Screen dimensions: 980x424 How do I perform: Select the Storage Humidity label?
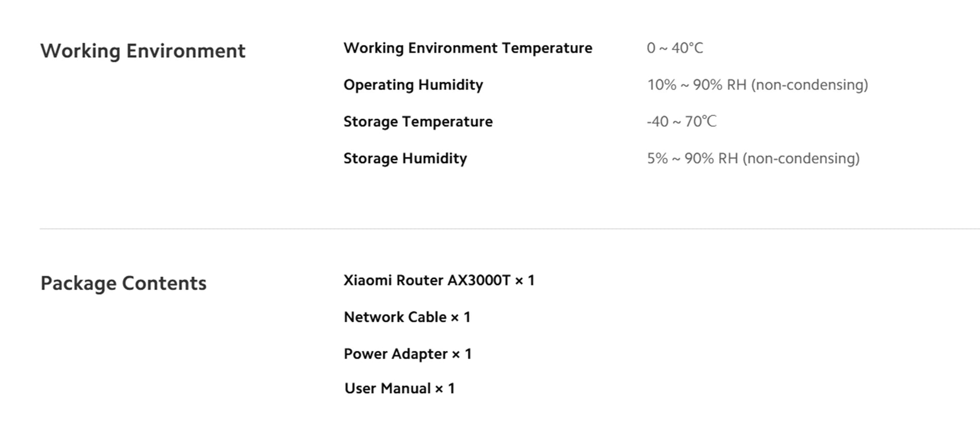(x=405, y=158)
